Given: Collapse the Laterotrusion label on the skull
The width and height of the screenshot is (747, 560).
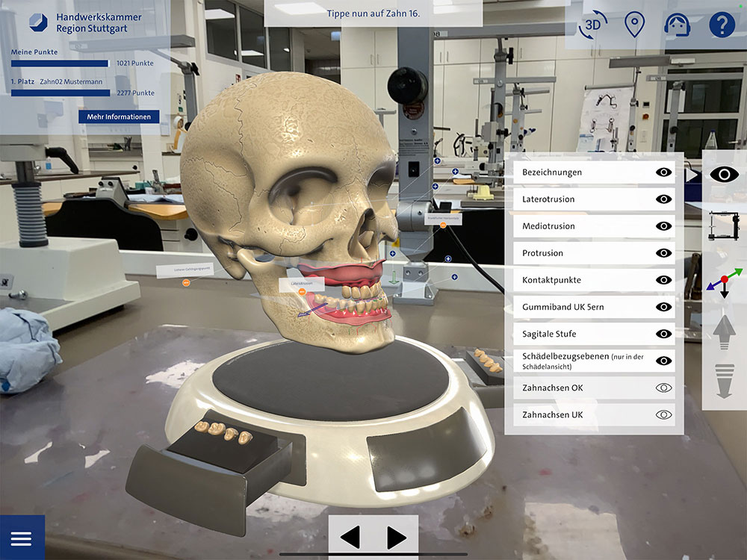Looking at the screenshot, I should [x=302, y=293].
